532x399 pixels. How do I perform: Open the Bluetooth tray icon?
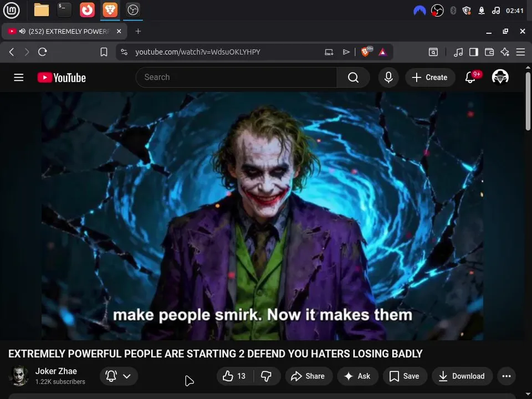pyautogui.click(x=453, y=11)
